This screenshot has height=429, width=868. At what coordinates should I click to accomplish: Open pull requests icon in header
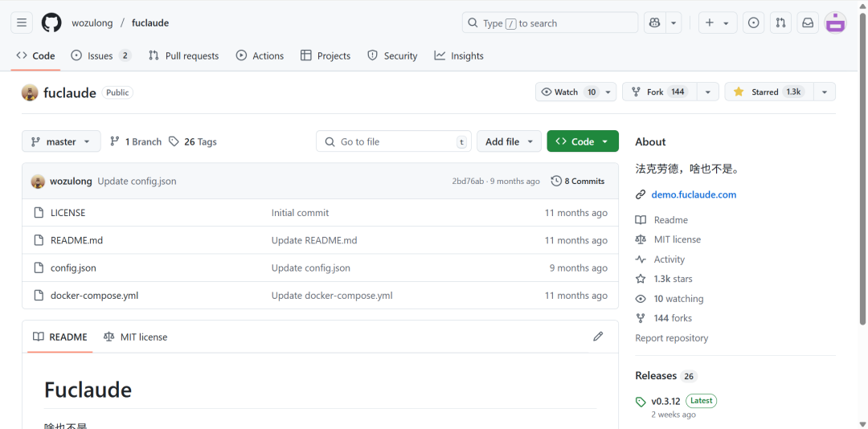[780, 23]
